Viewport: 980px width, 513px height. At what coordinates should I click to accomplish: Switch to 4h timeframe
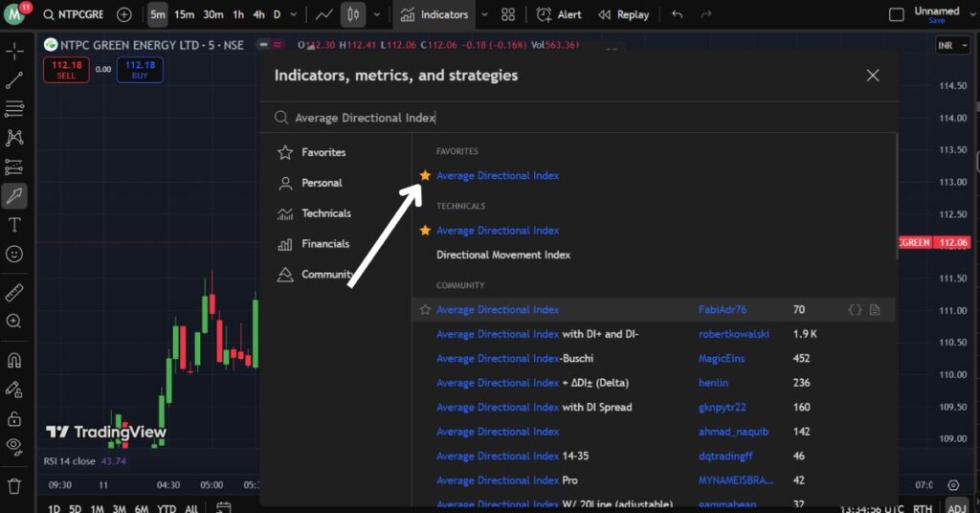click(258, 14)
